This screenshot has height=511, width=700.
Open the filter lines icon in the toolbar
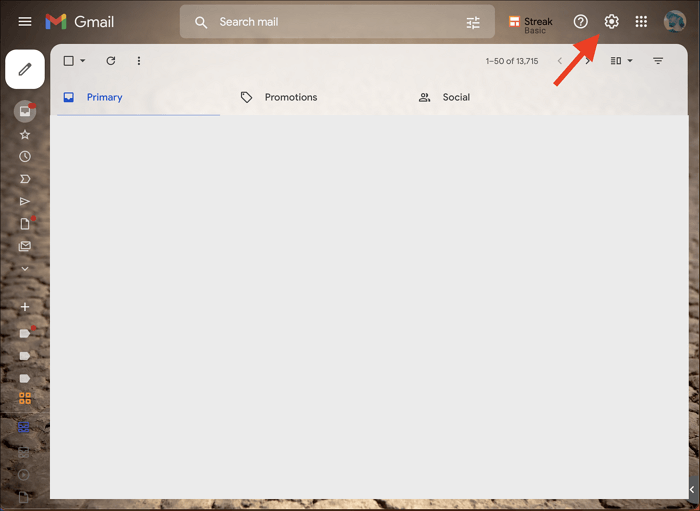click(658, 61)
